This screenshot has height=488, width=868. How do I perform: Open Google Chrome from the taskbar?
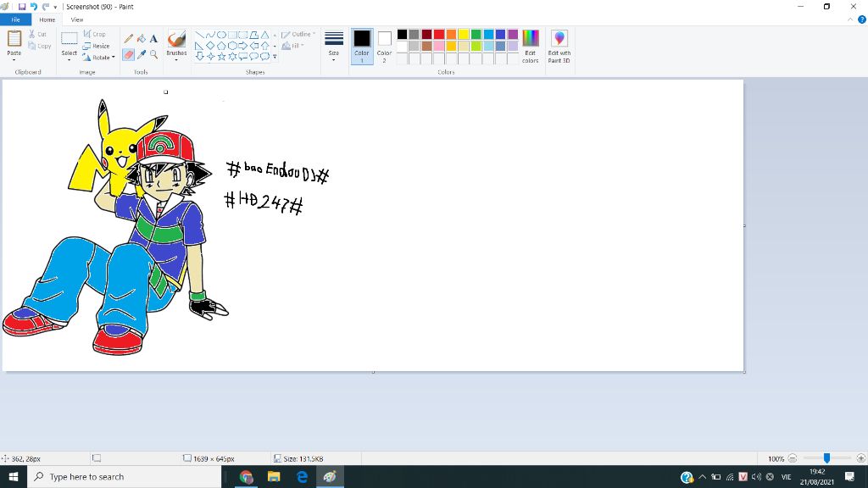[x=247, y=476]
